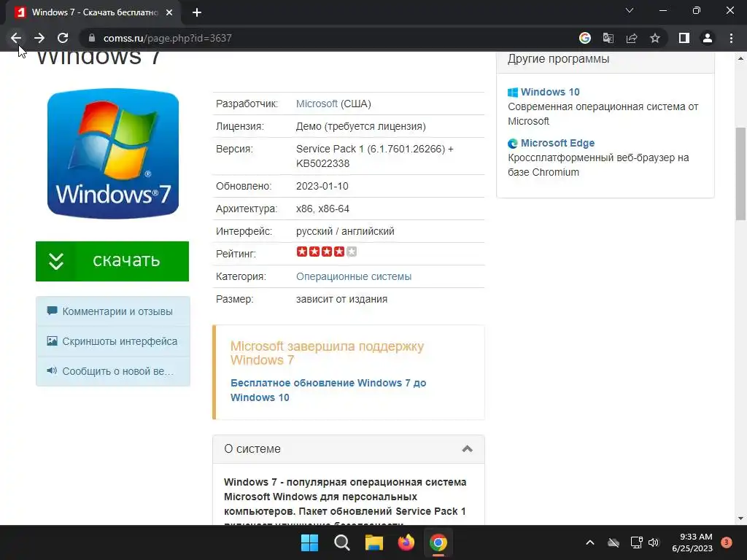Open a new tab with plus icon
Image resolution: width=747 pixels, height=560 pixels.
coord(197,12)
